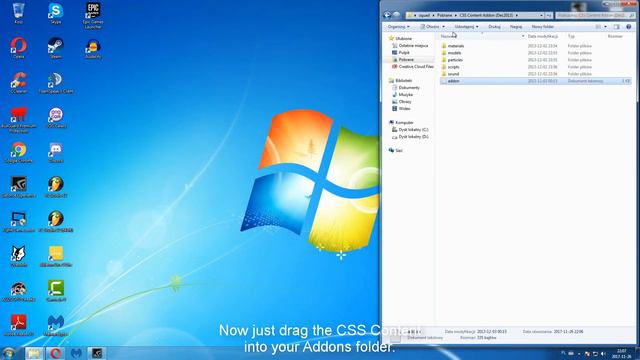Screen dimensions: 640x360
Task: Select the Opera desktop shortcut
Action: pos(18,47)
